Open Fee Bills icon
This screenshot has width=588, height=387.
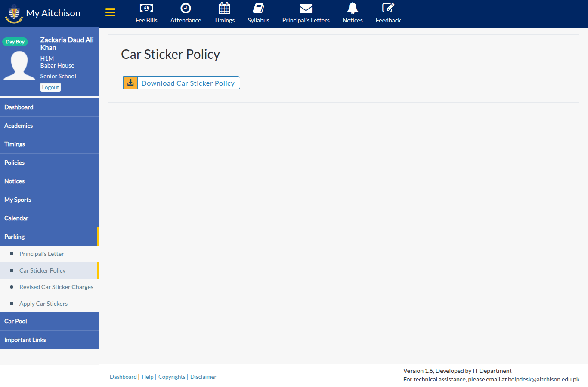coord(146,8)
